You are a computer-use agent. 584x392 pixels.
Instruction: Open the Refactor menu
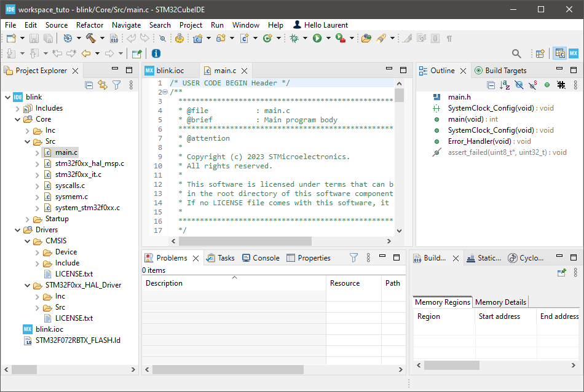pos(90,25)
